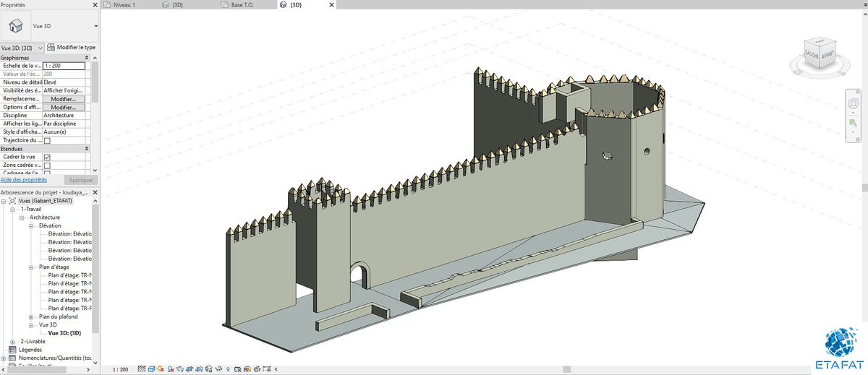Expand the Plan du plafond tree node
Screen dimensions: 868x375
pos(32,316)
